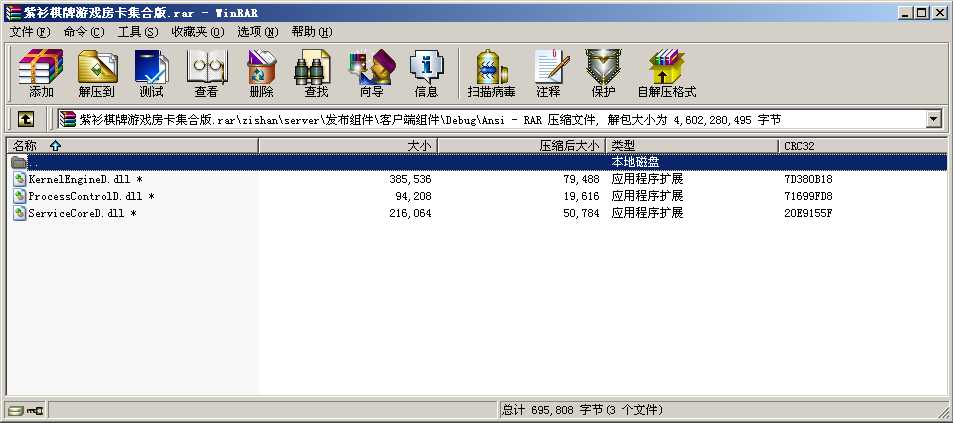Screen dimensions: 953x423
Task: Open the 向导 (Wizard) icon
Action: tap(371, 67)
